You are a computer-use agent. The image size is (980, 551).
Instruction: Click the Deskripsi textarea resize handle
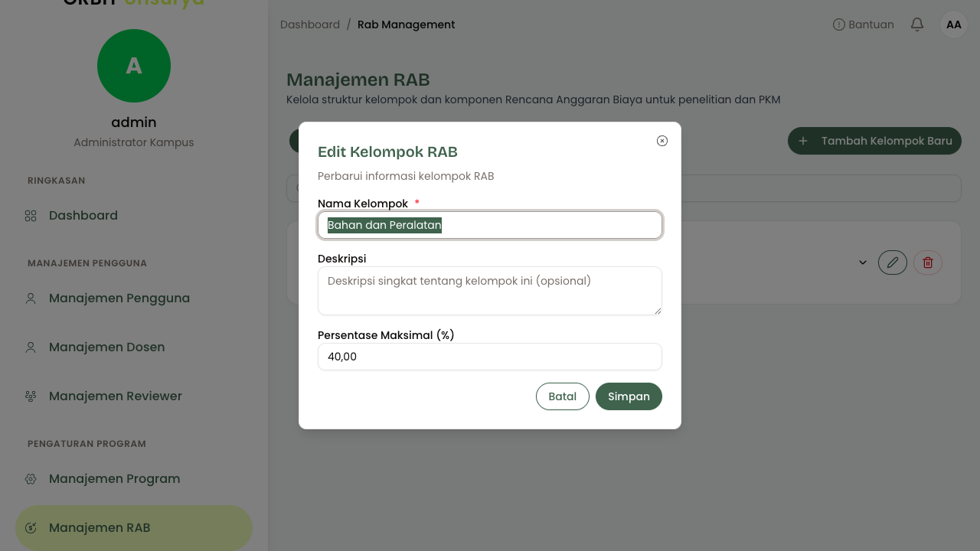pos(657,310)
